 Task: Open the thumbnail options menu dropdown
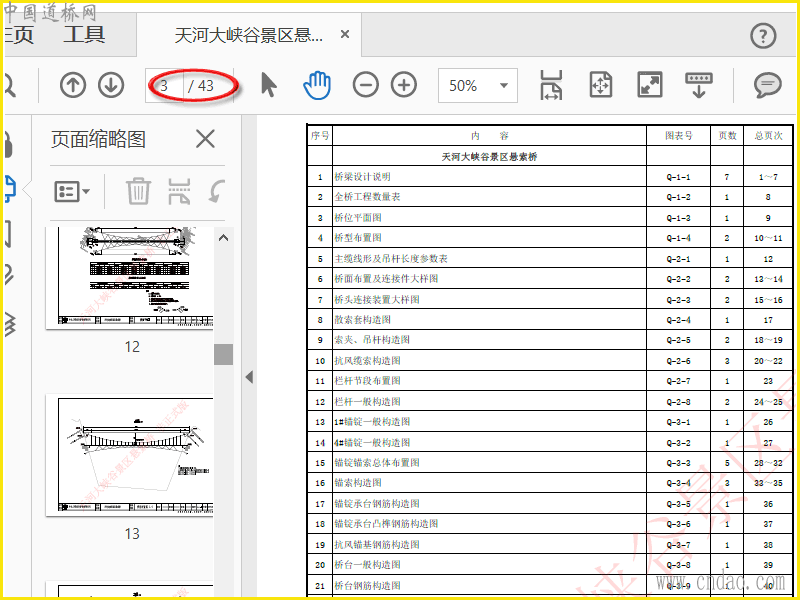pos(72,192)
